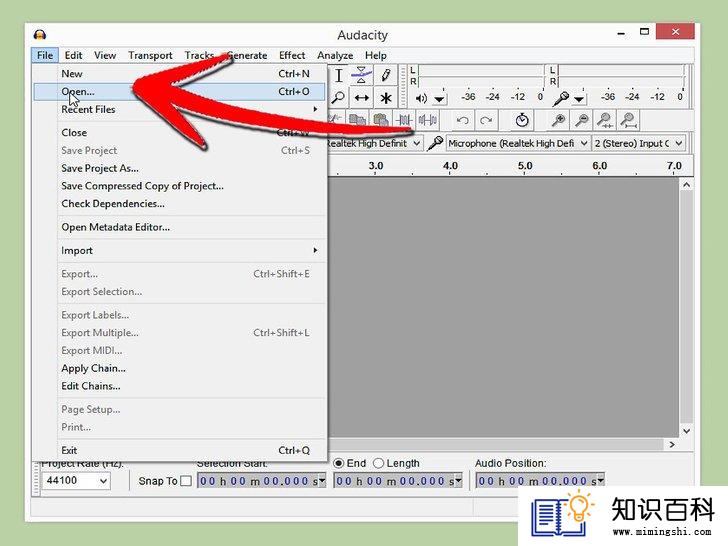
Task: Select the Draw pencil tool
Action: click(x=385, y=75)
